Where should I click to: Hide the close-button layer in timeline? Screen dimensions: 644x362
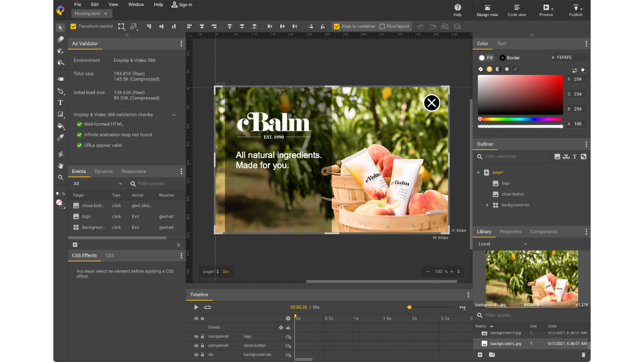196,345
